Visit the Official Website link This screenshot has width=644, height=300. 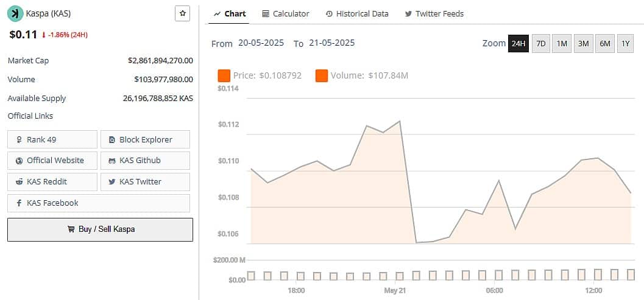52,161
